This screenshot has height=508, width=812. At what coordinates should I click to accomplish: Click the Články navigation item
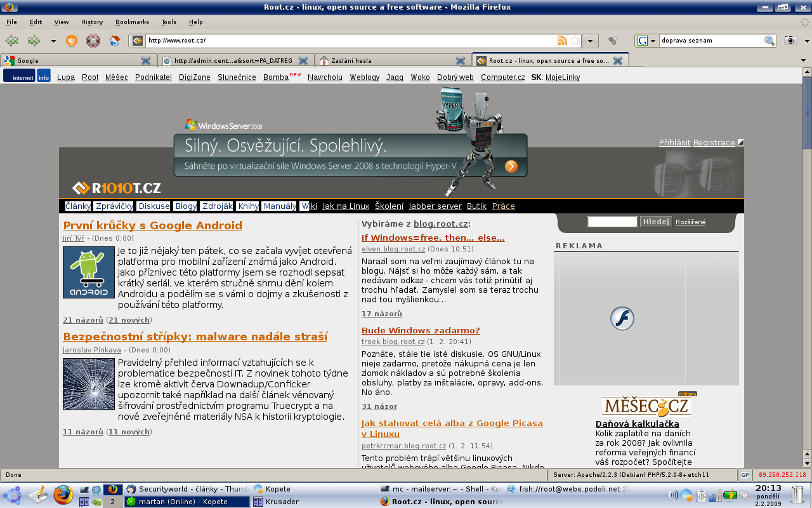pos(77,206)
